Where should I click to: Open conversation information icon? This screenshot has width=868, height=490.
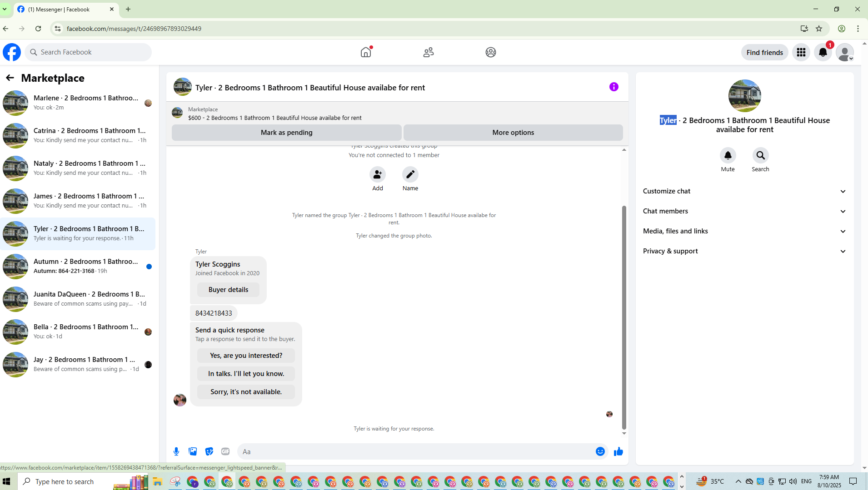coord(614,87)
